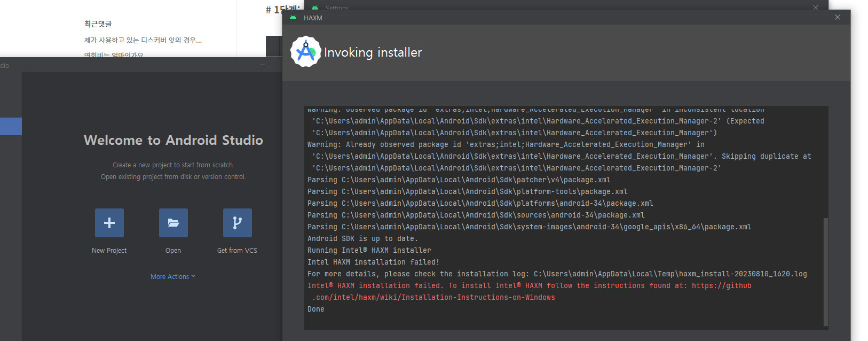Image resolution: width=868 pixels, height=341 pixels.
Task: Click the 'Done' line in installer log
Action: (315, 309)
